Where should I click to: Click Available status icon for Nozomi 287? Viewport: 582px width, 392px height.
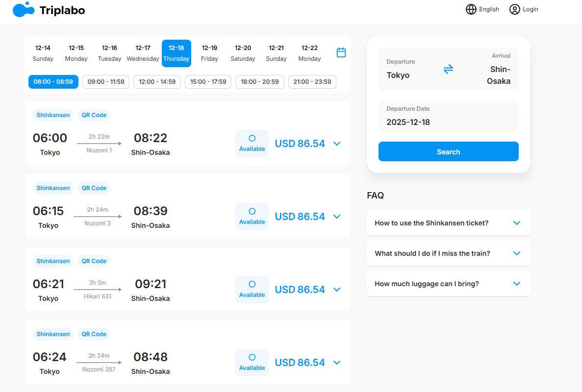coord(252,358)
